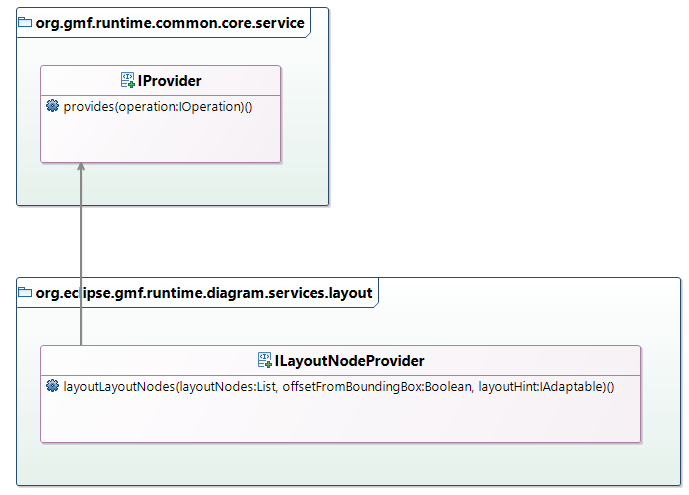Click the layoutHint:IAdaptable parameter text
The width and height of the screenshot is (689, 495).
[x=540, y=386]
